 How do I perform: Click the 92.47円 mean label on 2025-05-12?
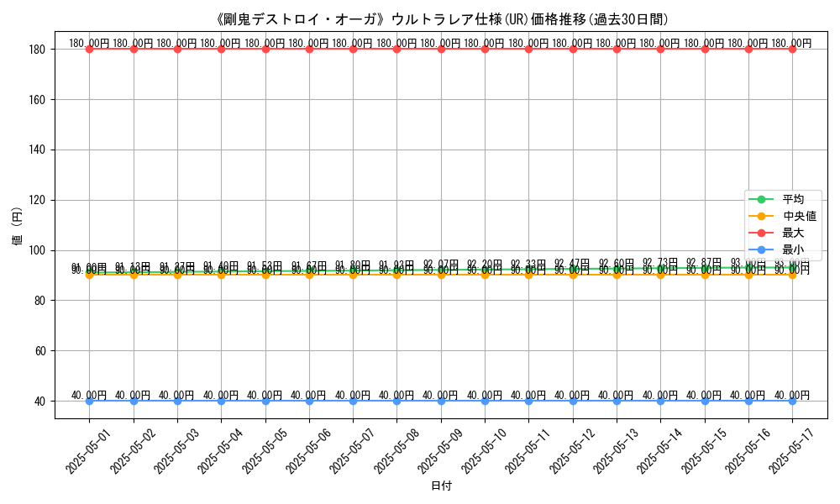pos(573,263)
